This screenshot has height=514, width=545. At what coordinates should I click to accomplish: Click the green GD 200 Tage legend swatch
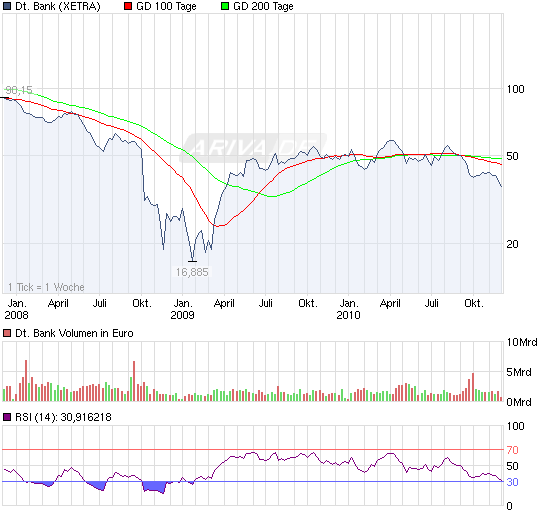tap(225, 6)
